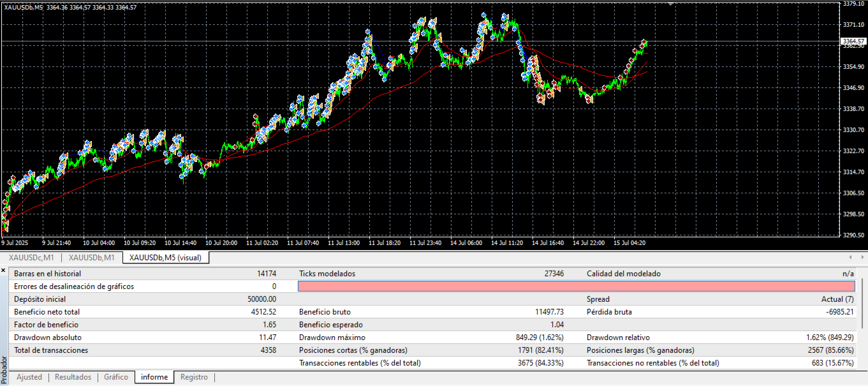Open the Resultados tester tab
868x386 pixels.
click(x=73, y=377)
